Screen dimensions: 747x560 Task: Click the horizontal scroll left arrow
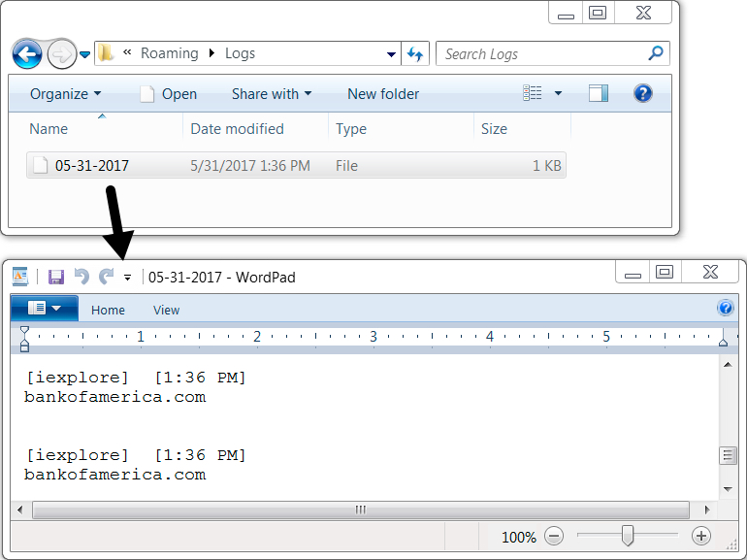(19, 510)
